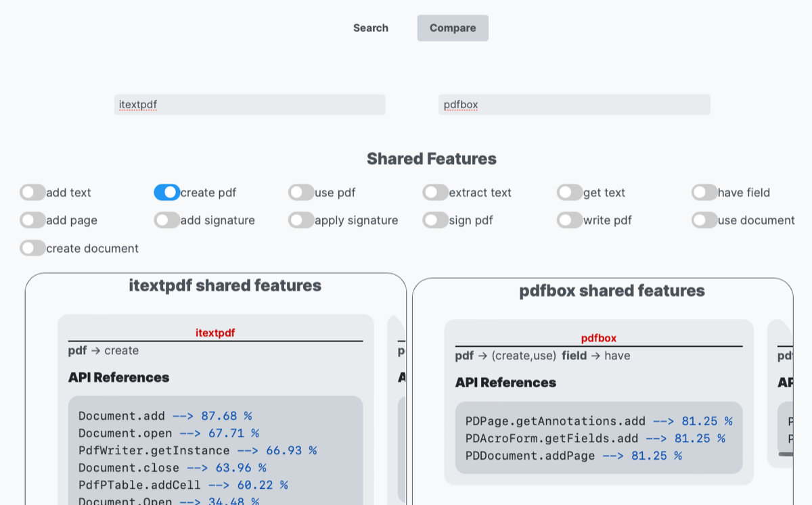Click the Shared Features heading

tap(432, 159)
